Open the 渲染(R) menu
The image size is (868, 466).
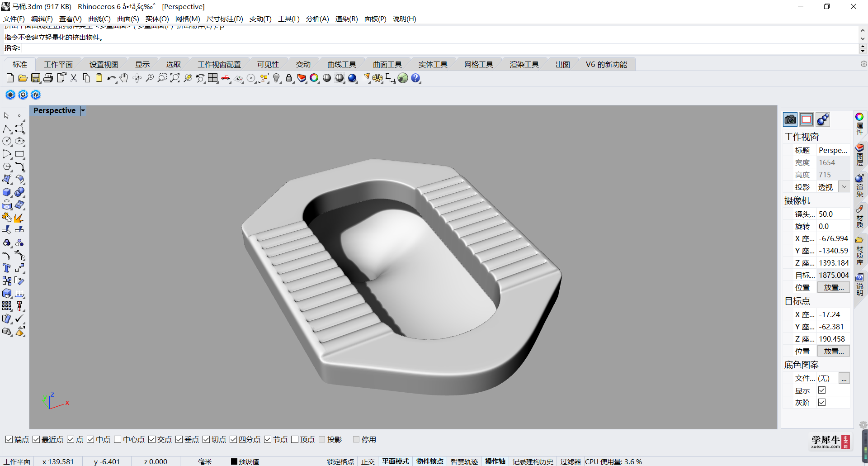(346, 19)
